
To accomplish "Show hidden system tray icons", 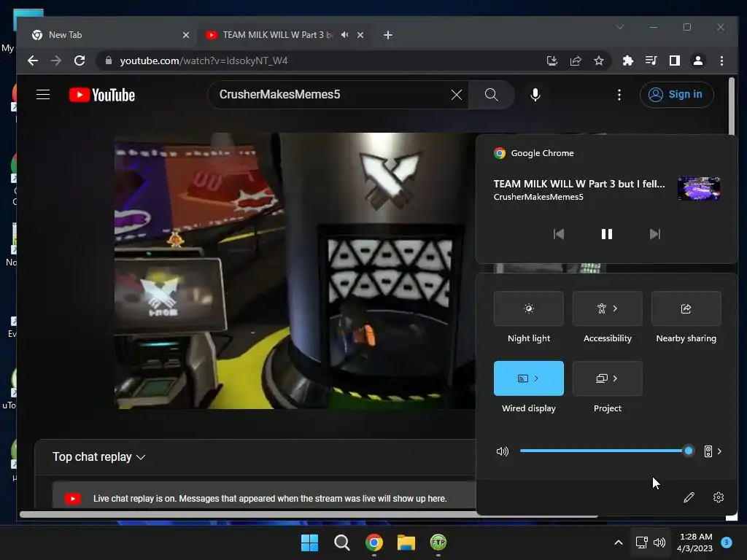I will click(x=619, y=542).
